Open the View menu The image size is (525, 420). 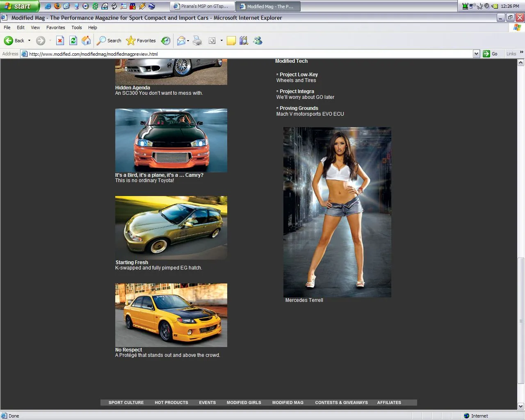coord(35,27)
